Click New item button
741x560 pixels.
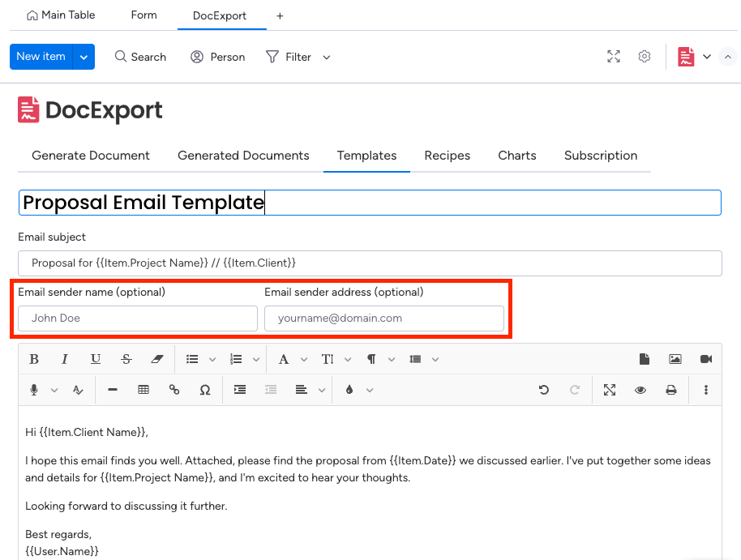(41, 57)
